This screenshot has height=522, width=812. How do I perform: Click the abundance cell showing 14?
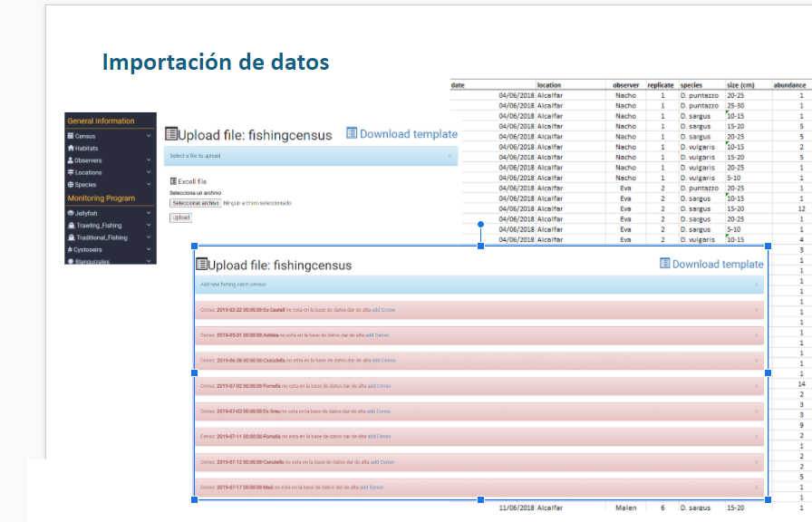click(802, 384)
